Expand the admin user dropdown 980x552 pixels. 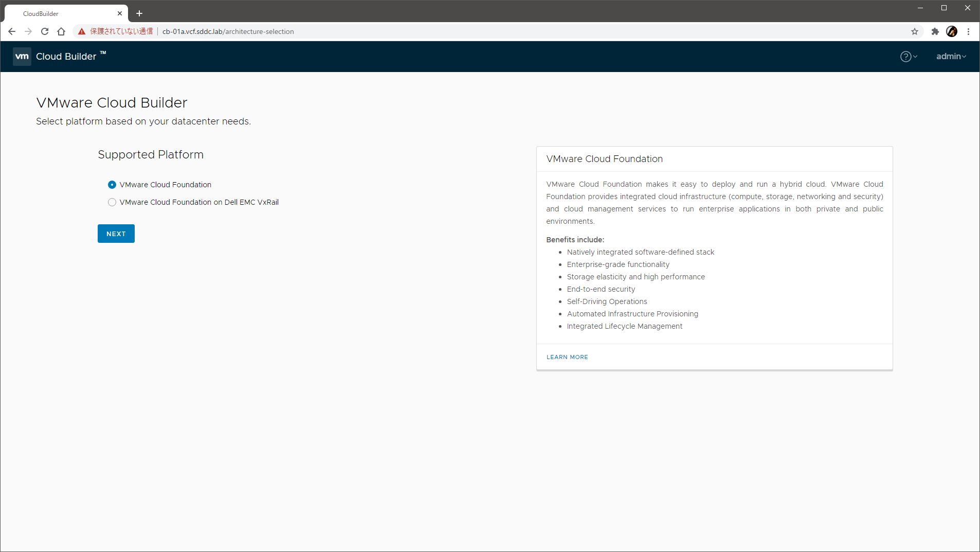(x=951, y=57)
